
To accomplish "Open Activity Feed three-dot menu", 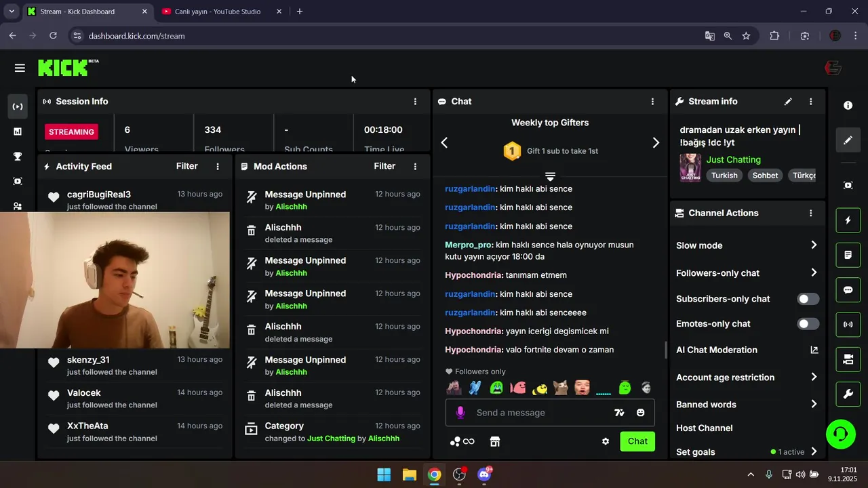I will point(218,166).
